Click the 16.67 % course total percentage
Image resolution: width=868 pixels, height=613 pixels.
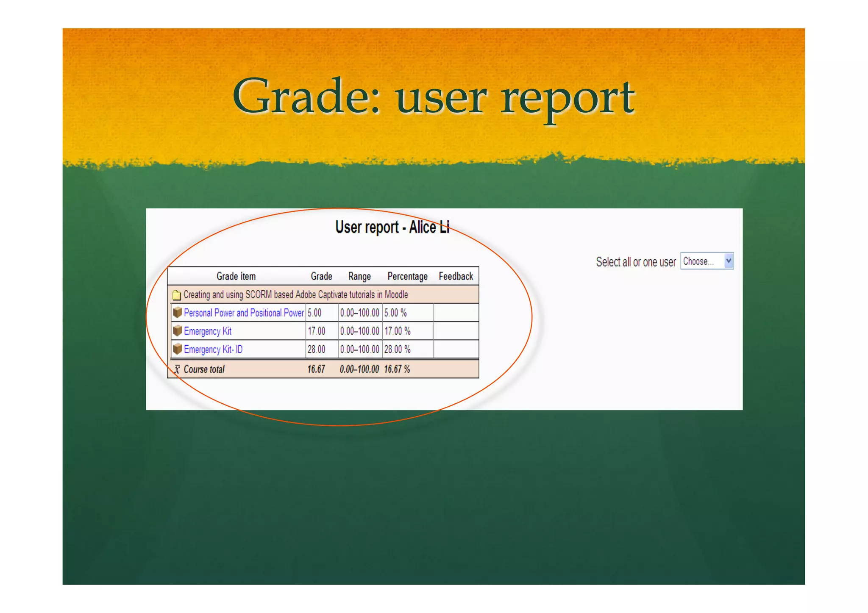pos(397,369)
